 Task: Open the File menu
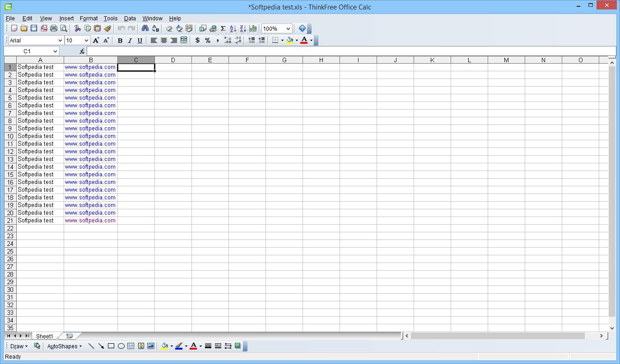(10, 18)
